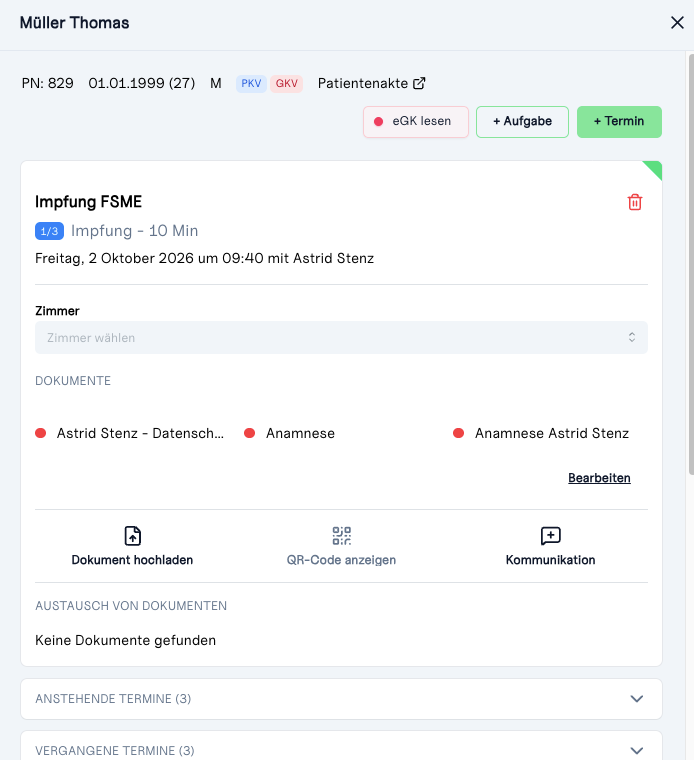Click the Kommunikation chat icon
Screen dimensions: 694x760
point(551,536)
